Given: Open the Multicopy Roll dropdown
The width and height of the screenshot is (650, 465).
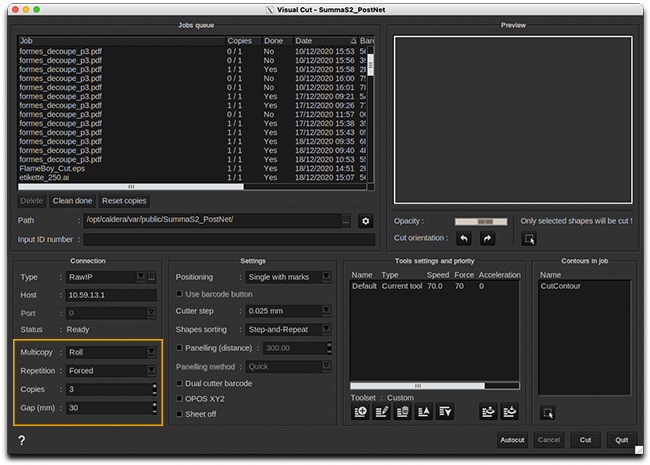Looking at the screenshot, I should pos(110,352).
